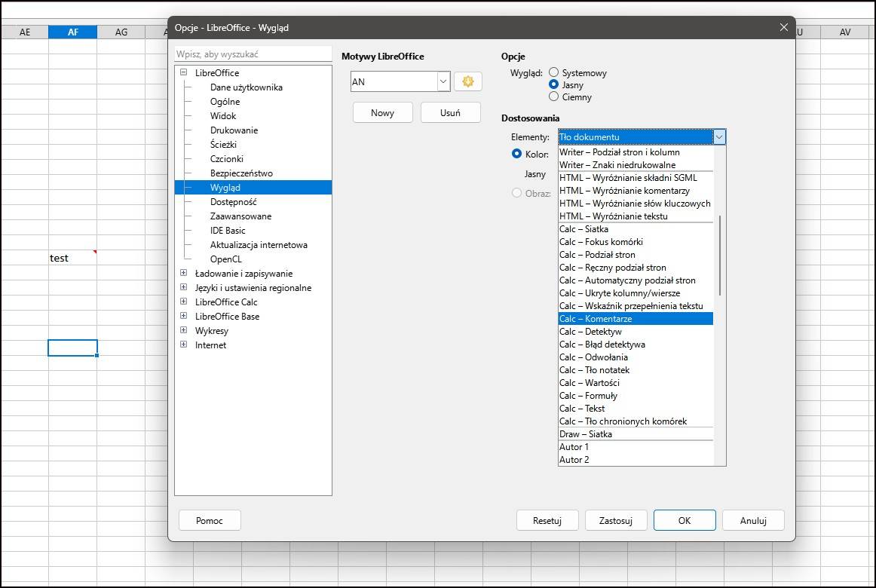Screen dimensions: 876x588
Task: Open Ścieżki settings page
Action: [x=223, y=145]
